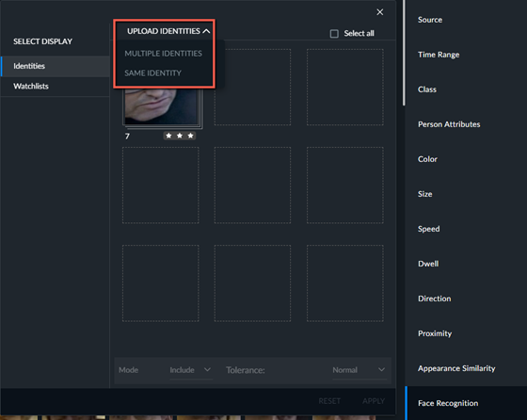Screen dimensions: 527x420
Task: Click the identity number label 7
Action: click(x=127, y=137)
